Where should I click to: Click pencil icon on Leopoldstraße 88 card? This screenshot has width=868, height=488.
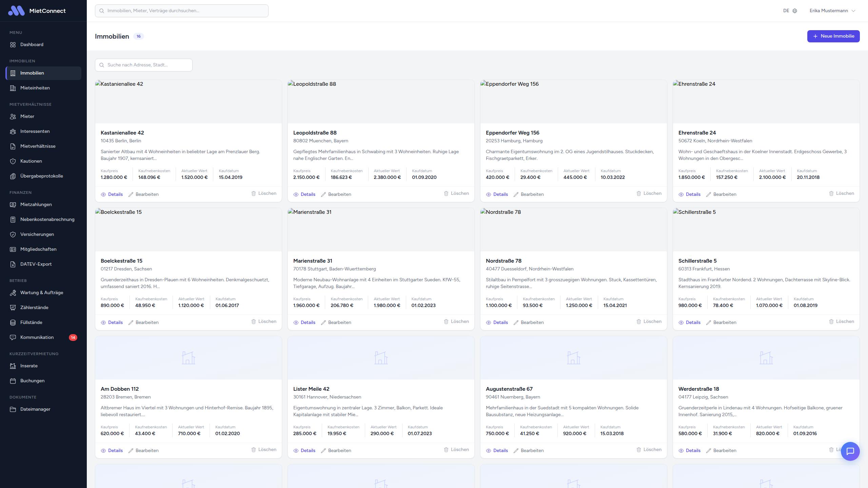click(323, 195)
